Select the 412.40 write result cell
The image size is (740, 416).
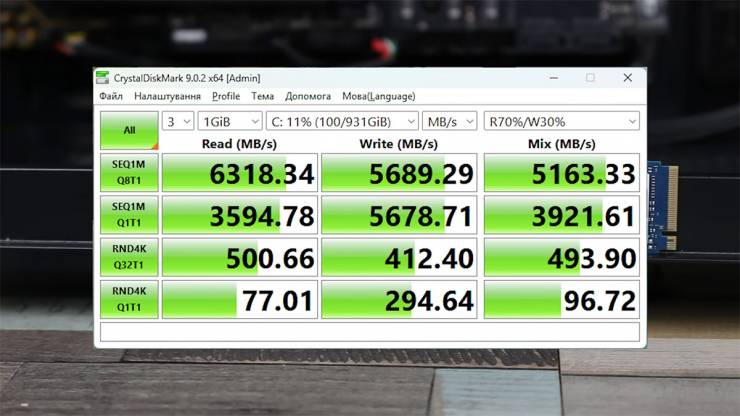(x=399, y=257)
